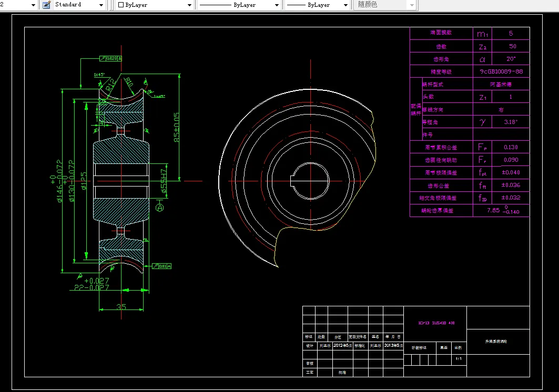Open the lineweight ByLayer dropdown
Image resolution: width=559 pixels, height=392 pixels.
pos(345,5)
